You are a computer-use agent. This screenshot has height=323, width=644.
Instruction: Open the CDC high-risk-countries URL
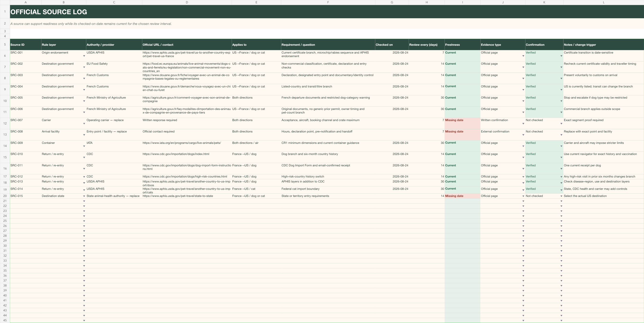coord(185,176)
